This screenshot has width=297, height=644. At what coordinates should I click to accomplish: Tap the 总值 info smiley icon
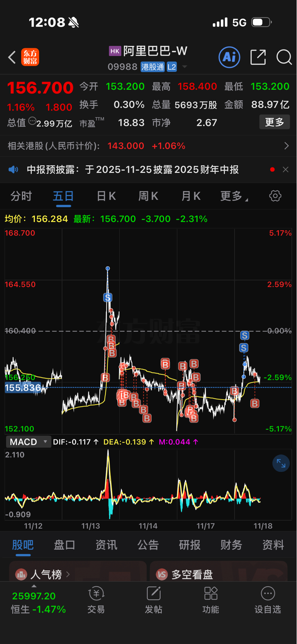(32, 121)
